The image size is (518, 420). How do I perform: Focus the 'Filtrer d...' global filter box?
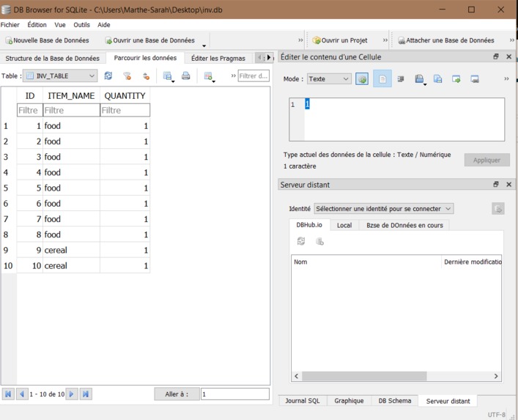pos(254,75)
